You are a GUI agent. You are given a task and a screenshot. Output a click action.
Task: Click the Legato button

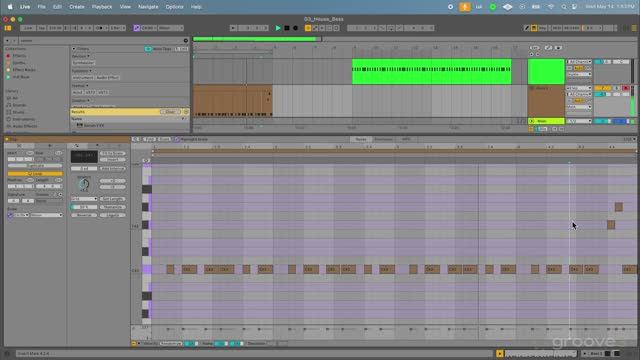[113, 215]
